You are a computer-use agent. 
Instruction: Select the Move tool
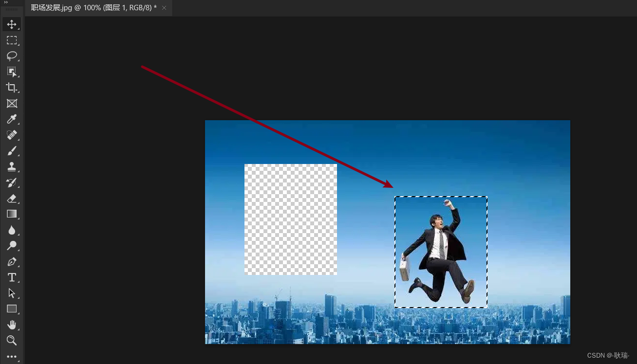click(x=12, y=24)
